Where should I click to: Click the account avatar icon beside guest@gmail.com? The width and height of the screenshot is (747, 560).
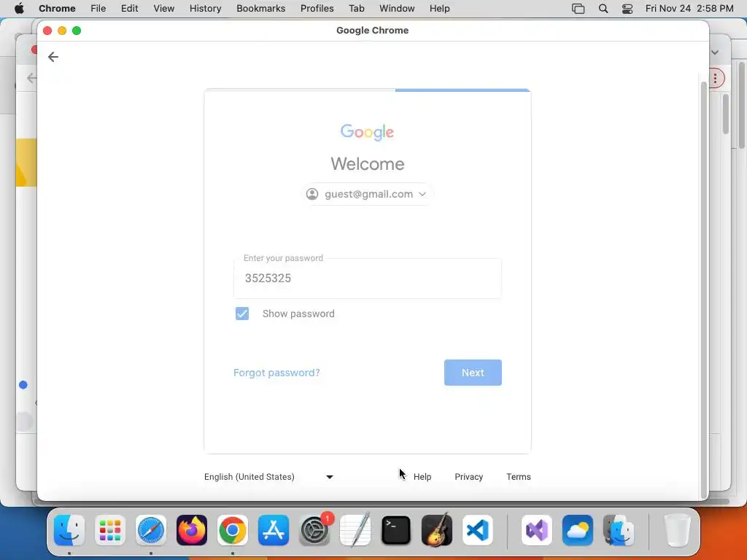coord(312,194)
